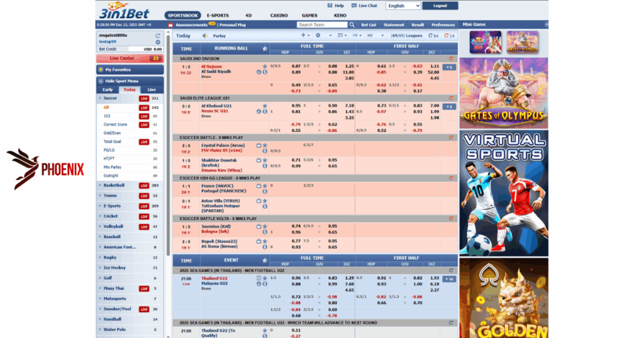644x338 pixels.
Task: Open live stream icon for Juventus (Kril)
Action: 258,226
